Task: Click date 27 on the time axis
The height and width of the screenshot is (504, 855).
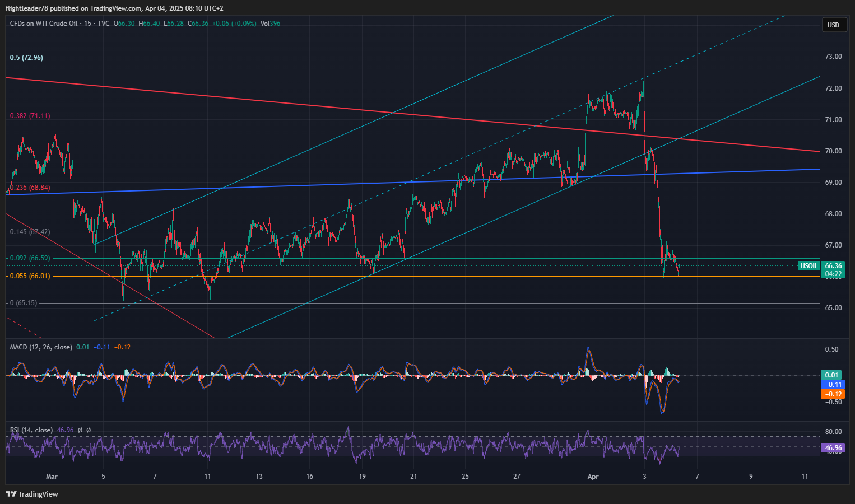Action: (517, 477)
